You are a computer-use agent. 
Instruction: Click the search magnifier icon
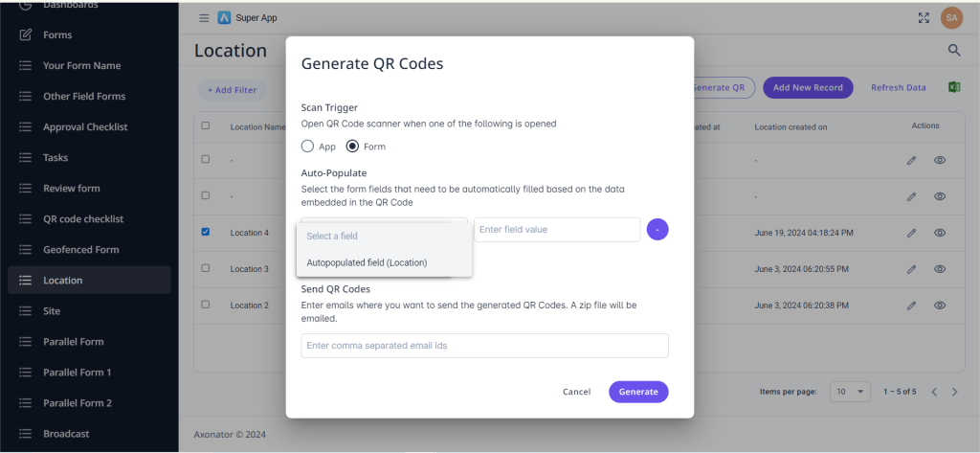tap(953, 50)
